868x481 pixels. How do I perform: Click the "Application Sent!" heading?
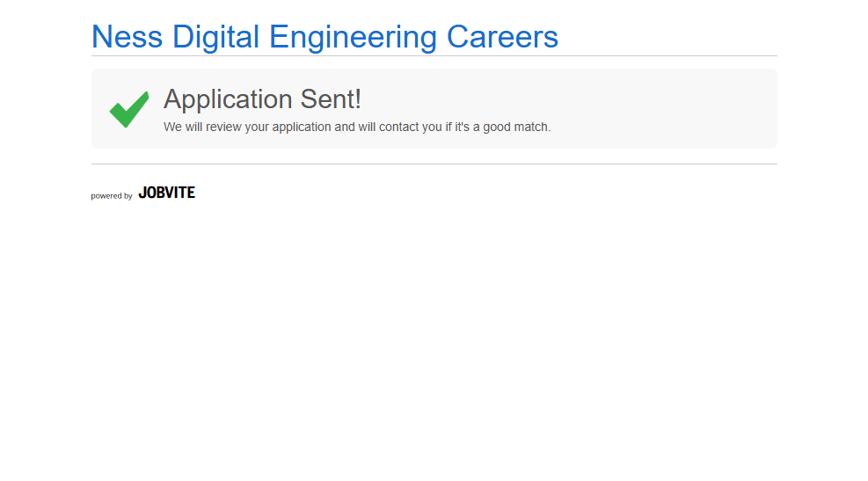262,99
